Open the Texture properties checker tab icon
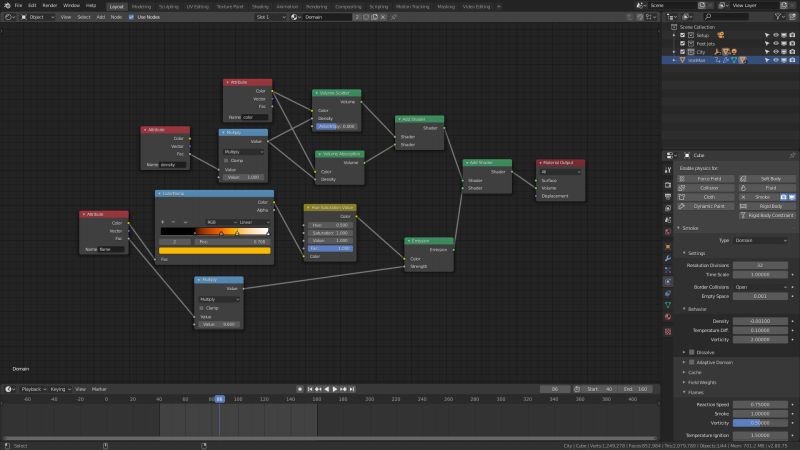 668,332
